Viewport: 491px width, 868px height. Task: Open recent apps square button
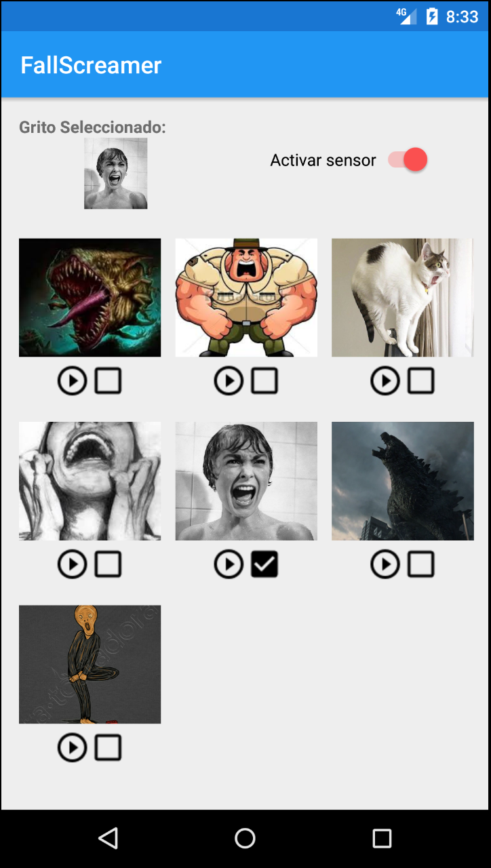tap(382, 838)
